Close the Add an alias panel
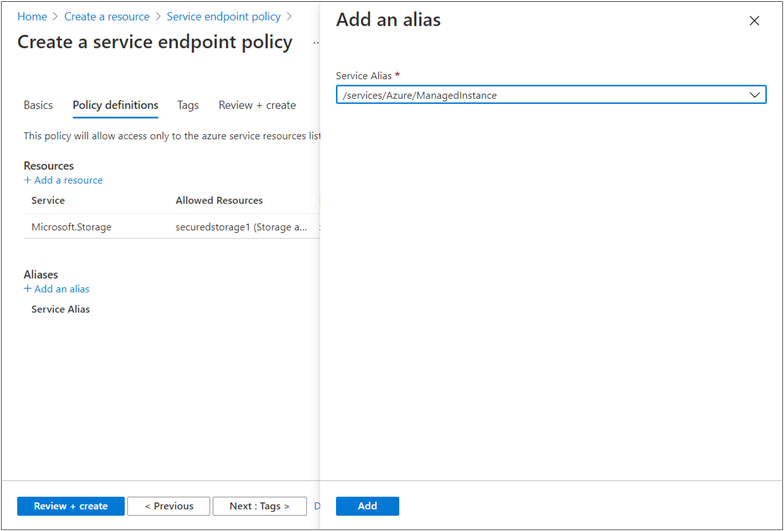784x531 pixels. click(x=754, y=21)
